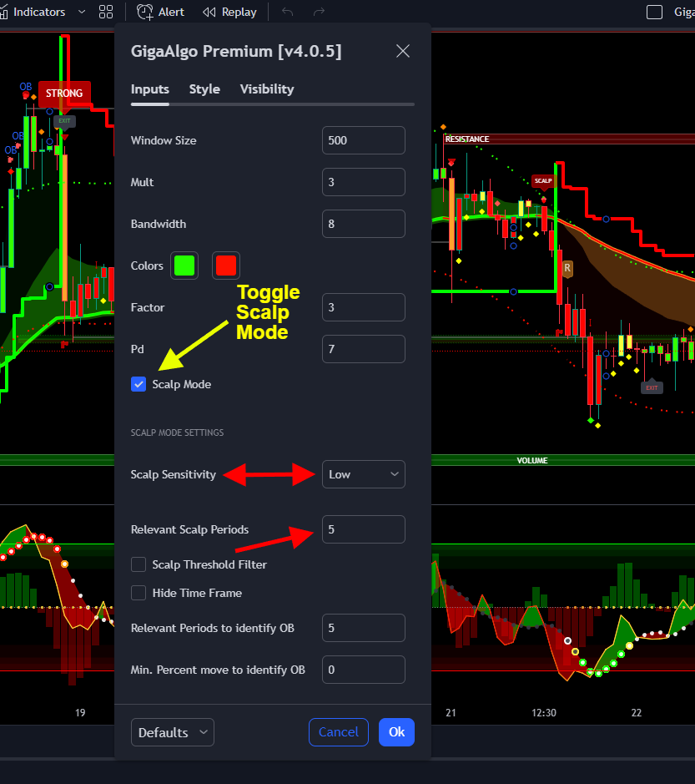Expand the Indicators favorites chevron
695x784 pixels.
(82, 12)
